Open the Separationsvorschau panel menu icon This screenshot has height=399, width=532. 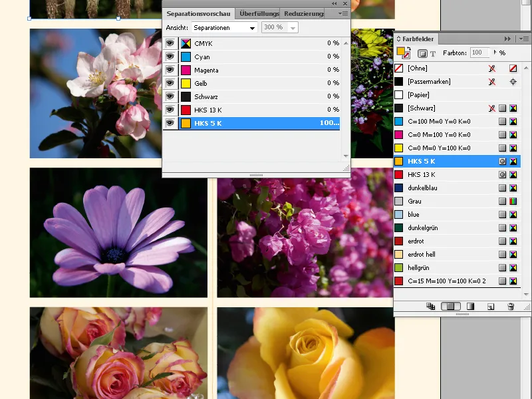(x=344, y=13)
